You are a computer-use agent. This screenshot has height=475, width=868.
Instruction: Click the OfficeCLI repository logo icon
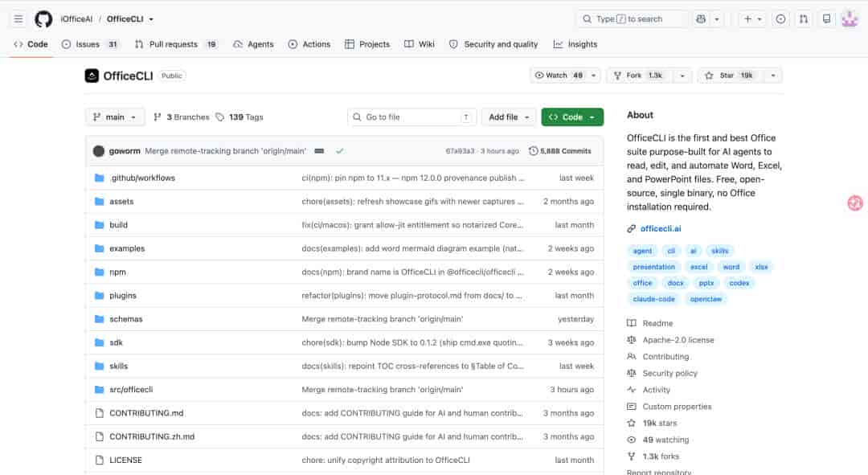pyautogui.click(x=92, y=76)
